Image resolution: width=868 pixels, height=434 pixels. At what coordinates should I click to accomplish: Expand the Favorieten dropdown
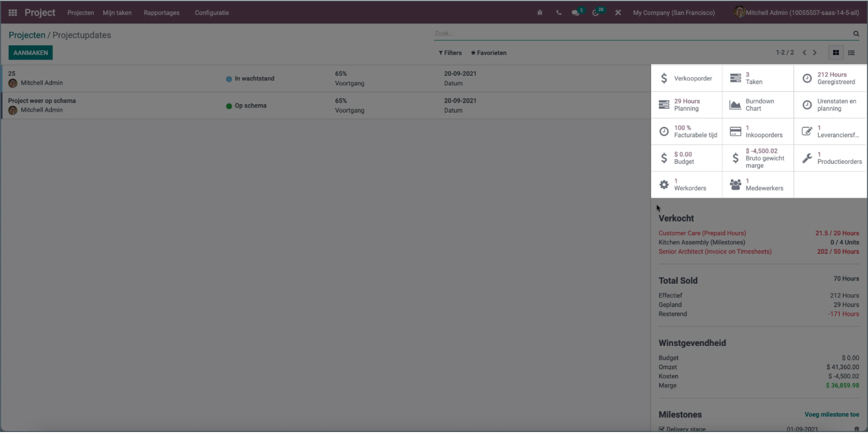pyautogui.click(x=489, y=53)
